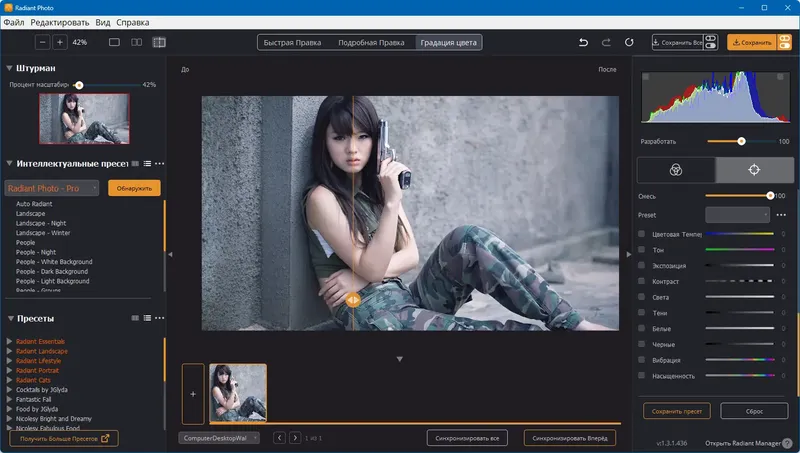The height and width of the screenshot is (453, 800).
Task: Click the Разработать slider handle
Action: coord(741,141)
